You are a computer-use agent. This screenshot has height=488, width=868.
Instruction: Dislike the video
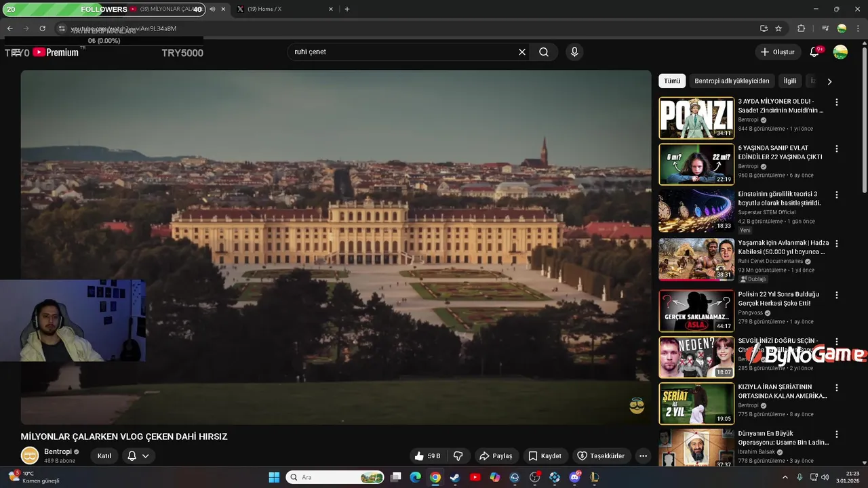458,456
